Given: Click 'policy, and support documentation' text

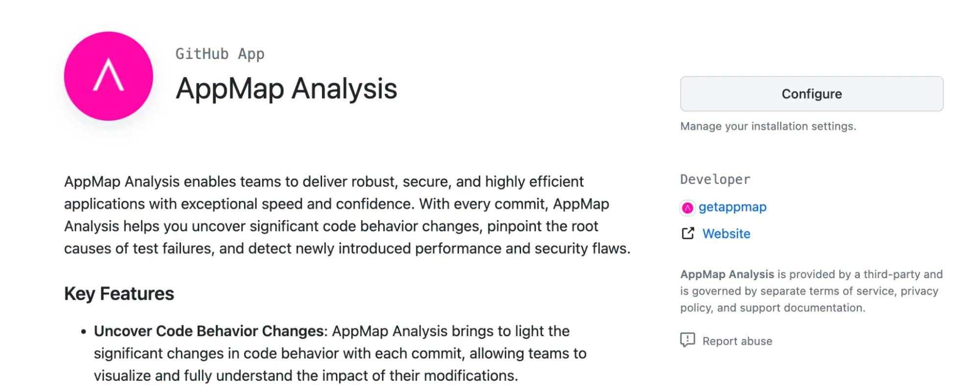Looking at the screenshot, I should click(773, 308).
